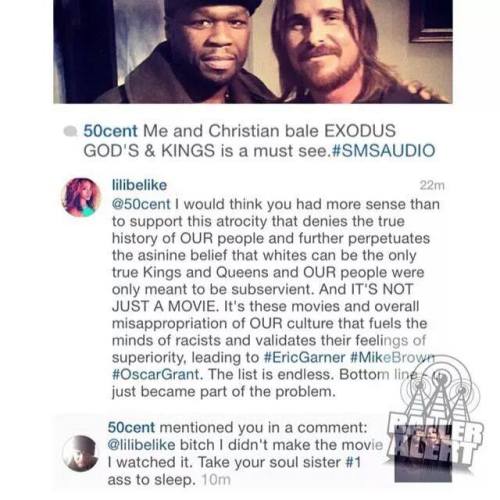Tap 50cent name in mention notification
This screenshot has width=500, height=500.
[131, 427]
